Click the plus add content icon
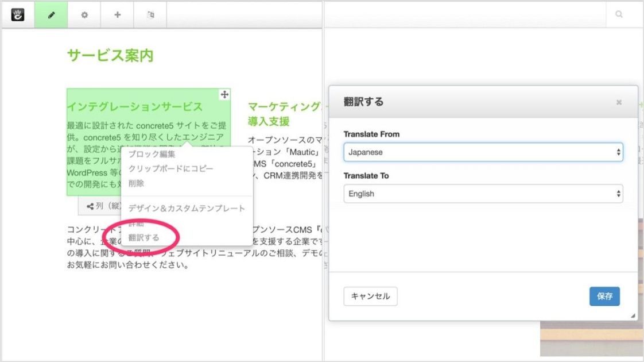 pyautogui.click(x=117, y=15)
